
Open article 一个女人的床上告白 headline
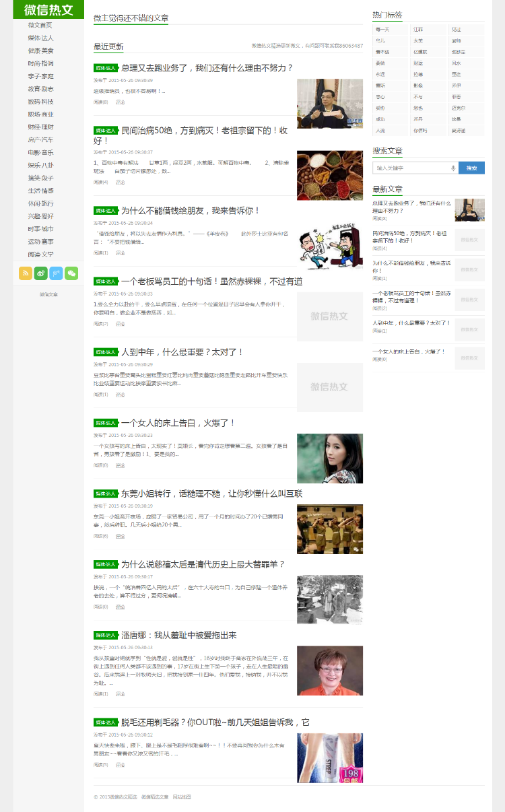pos(178,423)
